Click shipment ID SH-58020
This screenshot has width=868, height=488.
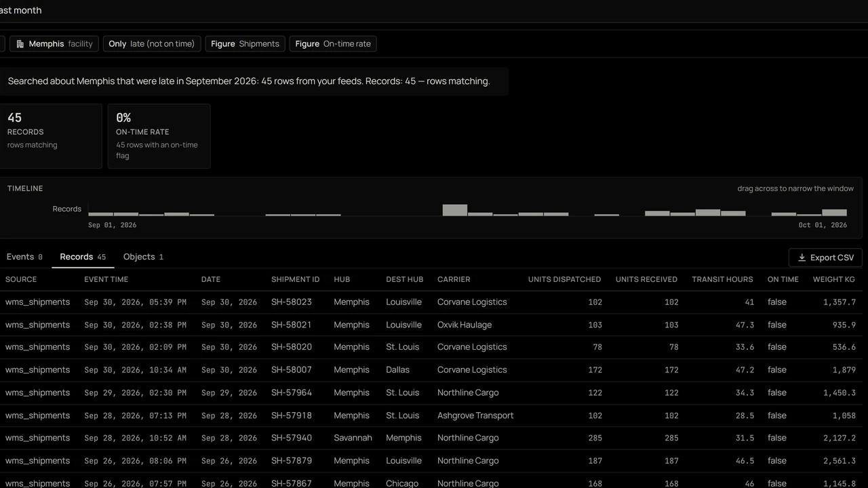pos(292,347)
